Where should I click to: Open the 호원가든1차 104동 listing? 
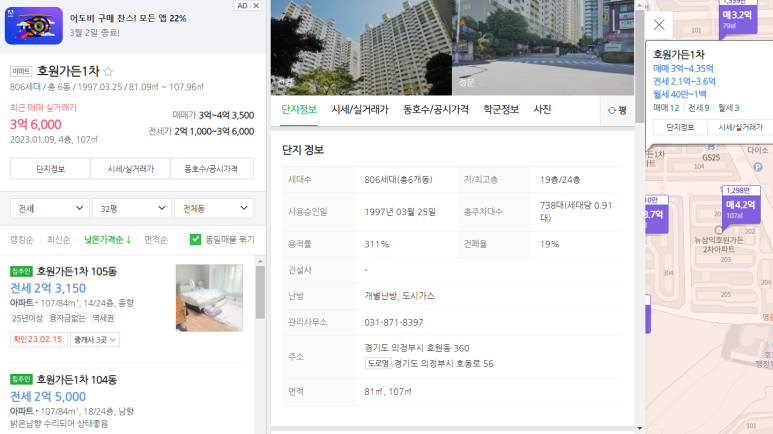[76, 380]
